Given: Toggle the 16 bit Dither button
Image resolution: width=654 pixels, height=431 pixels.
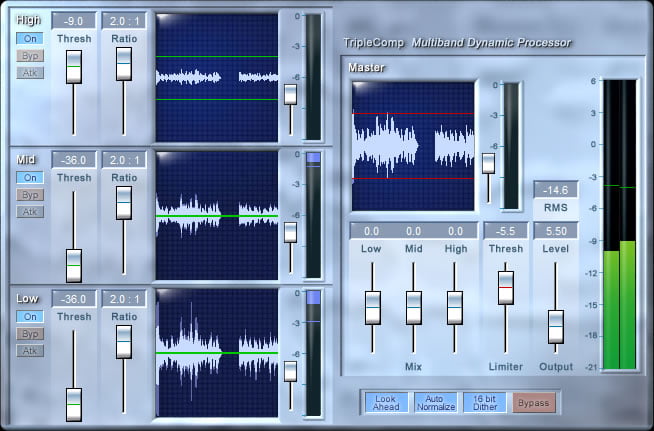Looking at the screenshot, I should pos(485,403).
